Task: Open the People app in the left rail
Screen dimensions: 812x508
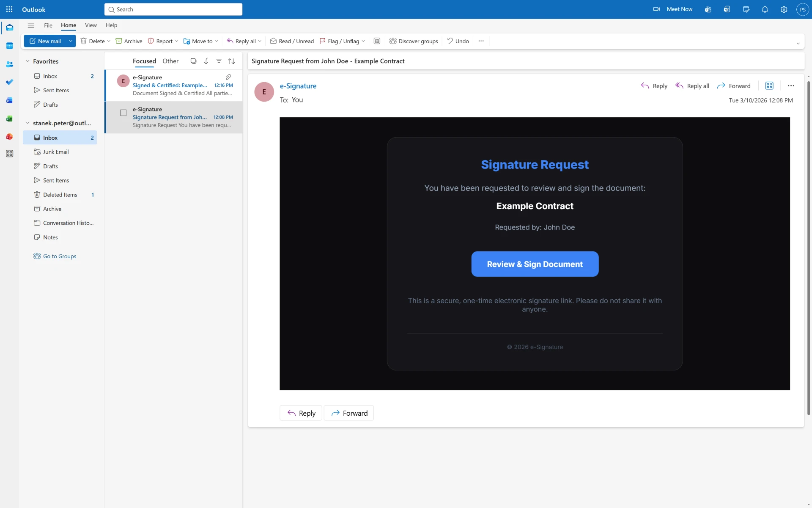Action: [9, 64]
